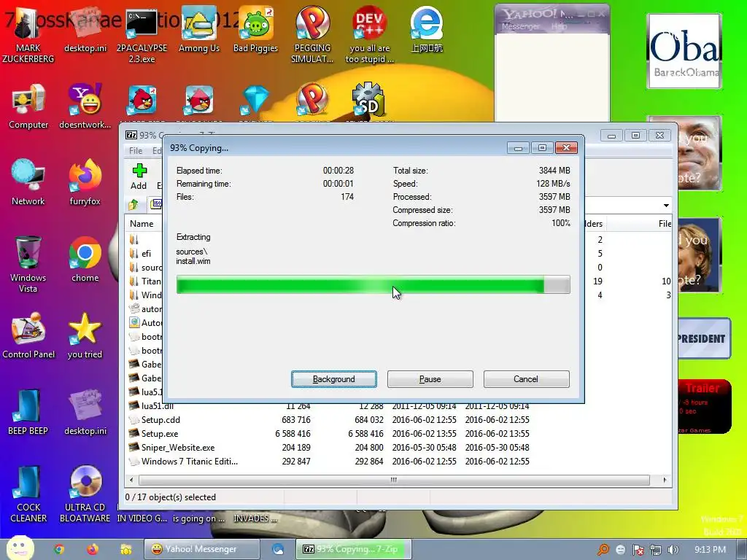Select the furryfox Firefox desktop icon

click(x=85, y=183)
